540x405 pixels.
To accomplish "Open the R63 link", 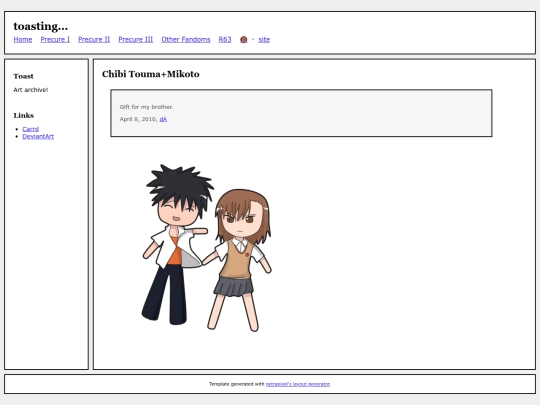I will tap(225, 40).
